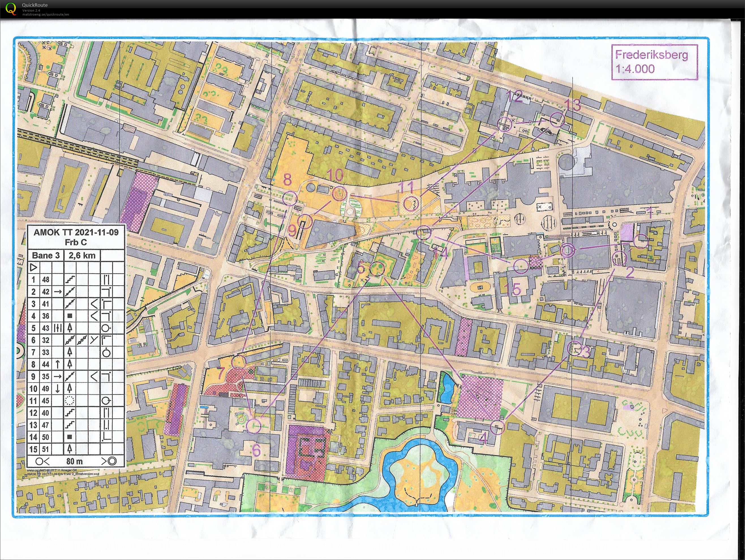
Task: Click control code 43 in row 5
Action: [46, 328]
